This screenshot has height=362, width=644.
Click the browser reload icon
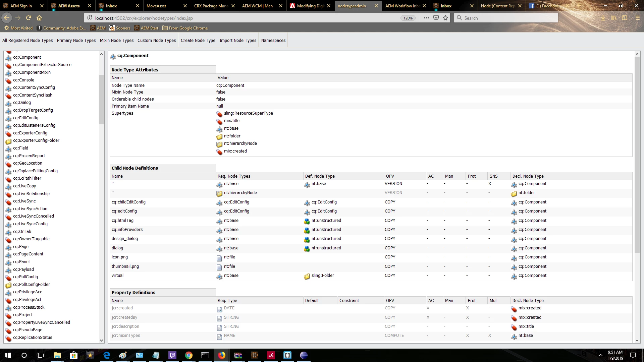coord(29,18)
